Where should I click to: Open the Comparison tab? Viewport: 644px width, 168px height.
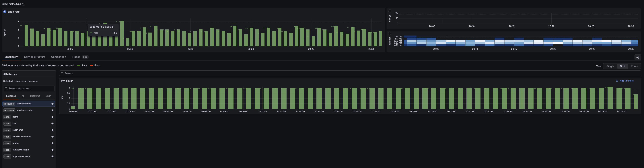[x=59, y=57]
